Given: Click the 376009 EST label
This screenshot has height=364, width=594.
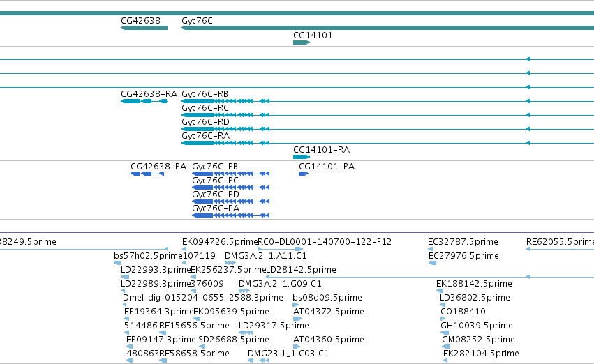Looking at the screenshot, I should [207, 284].
